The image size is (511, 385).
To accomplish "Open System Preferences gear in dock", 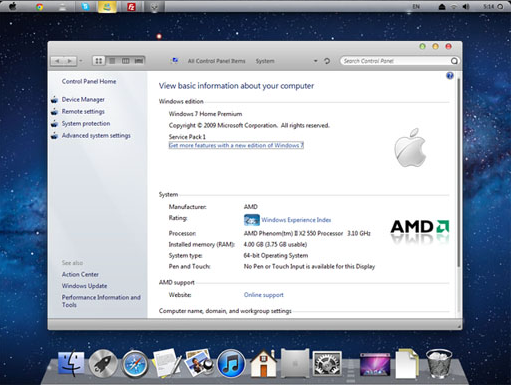I will (x=327, y=364).
